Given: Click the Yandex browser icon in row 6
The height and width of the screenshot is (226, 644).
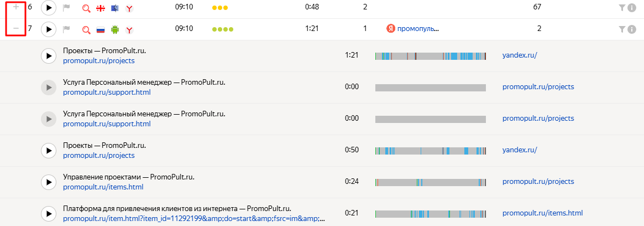Looking at the screenshot, I should tap(129, 8).
